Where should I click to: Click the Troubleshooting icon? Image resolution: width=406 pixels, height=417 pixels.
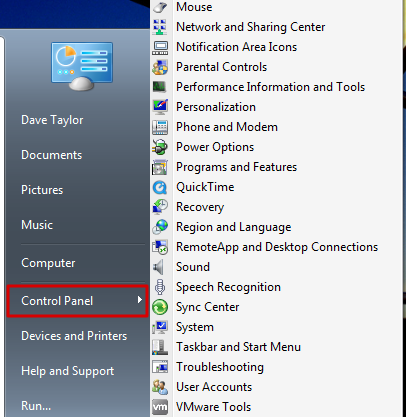pyautogui.click(x=160, y=367)
